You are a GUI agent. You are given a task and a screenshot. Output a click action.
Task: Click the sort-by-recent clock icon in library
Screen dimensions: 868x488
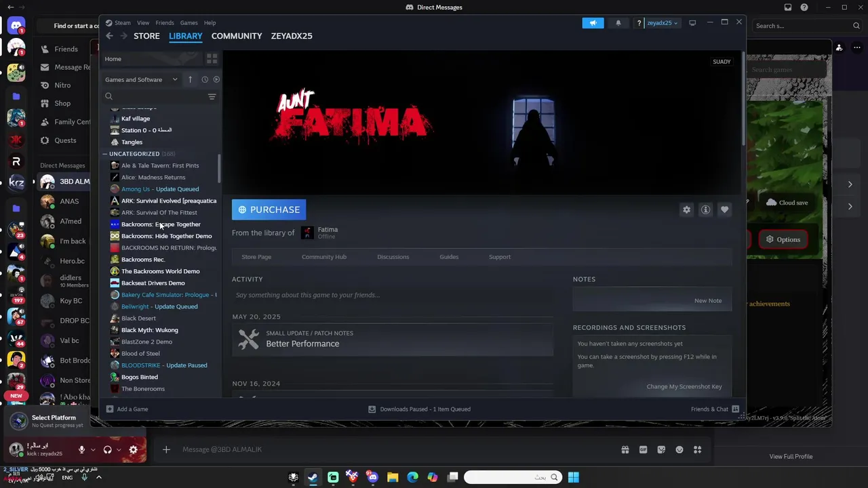point(205,79)
